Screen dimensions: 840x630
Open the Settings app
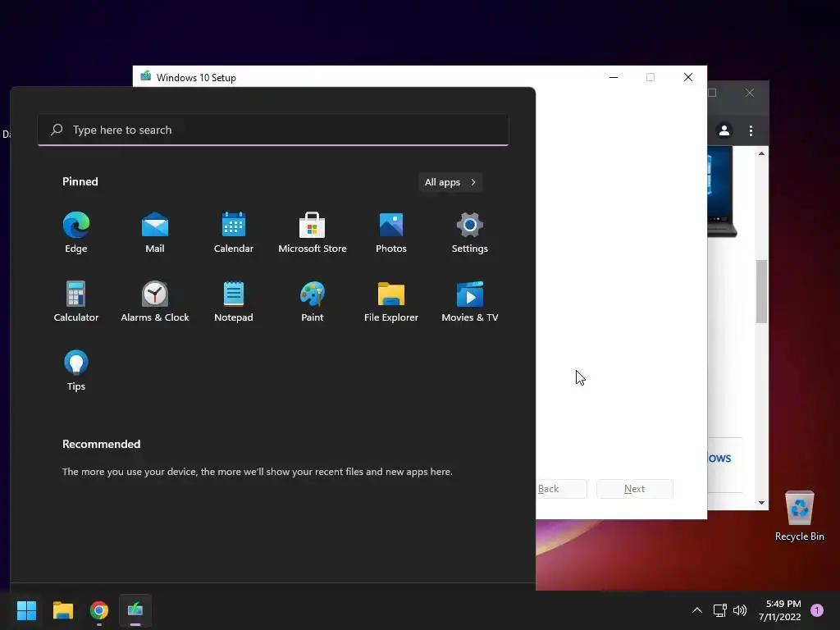pos(470,232)
